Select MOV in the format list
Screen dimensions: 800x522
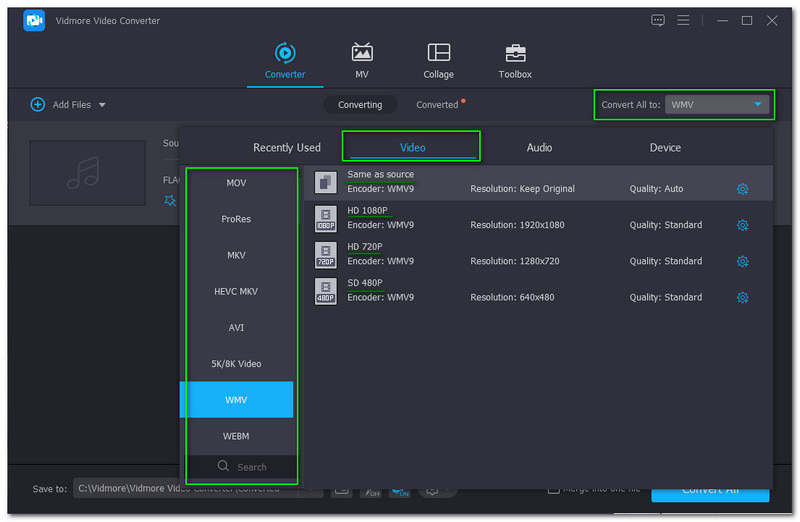coord(236,183)
